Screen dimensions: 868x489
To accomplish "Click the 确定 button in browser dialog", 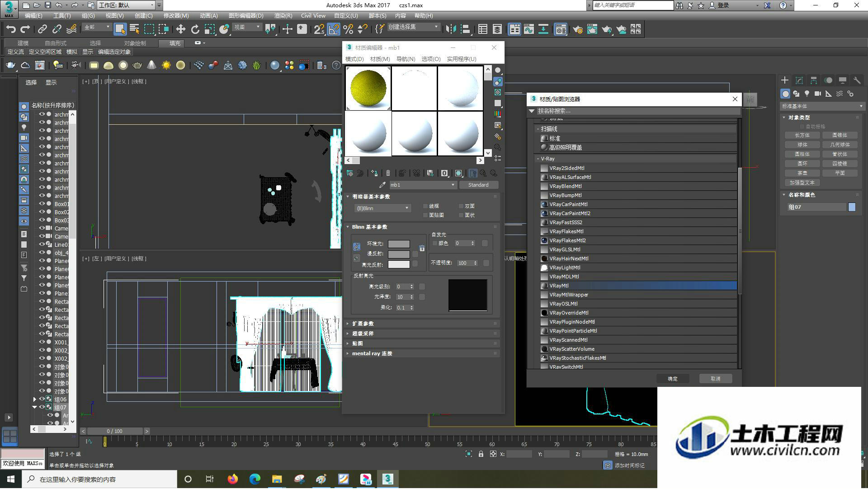I will [x=673, y=379].
